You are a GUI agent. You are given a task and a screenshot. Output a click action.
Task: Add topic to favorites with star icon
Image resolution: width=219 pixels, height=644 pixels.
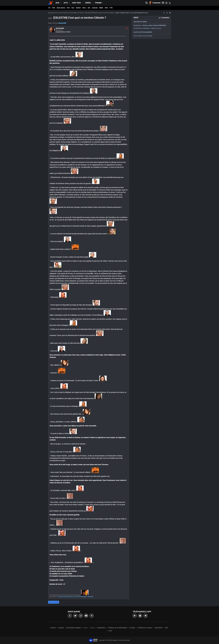click(x=164, y=13)
